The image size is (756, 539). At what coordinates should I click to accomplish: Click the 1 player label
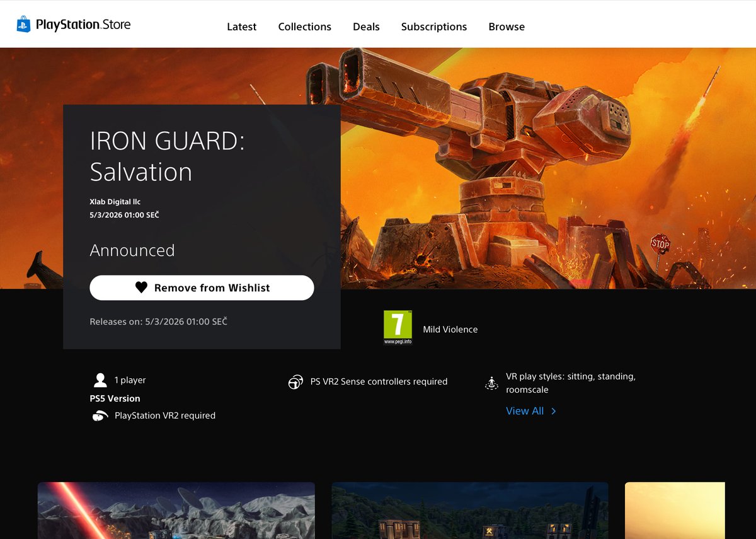coord(130,380)
